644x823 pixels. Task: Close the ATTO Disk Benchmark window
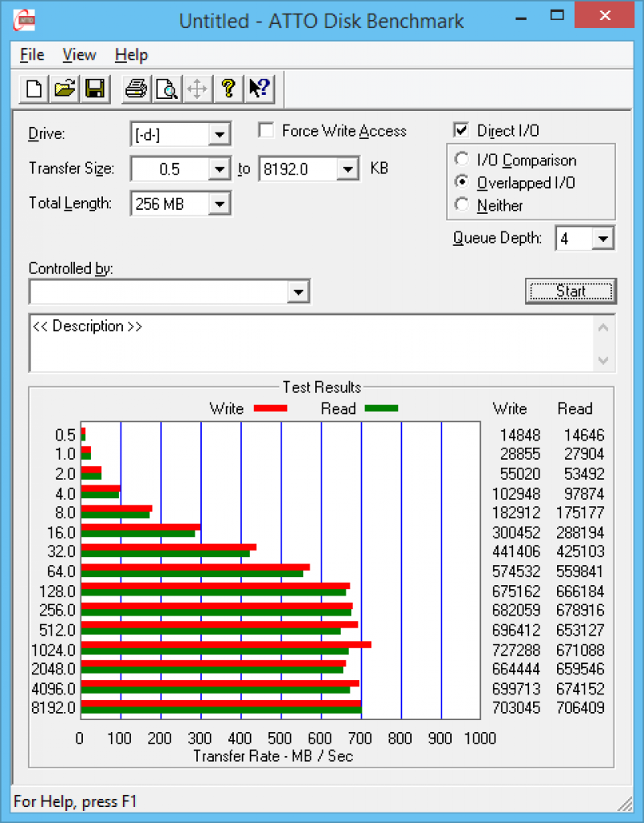click(x=605, y=16)
